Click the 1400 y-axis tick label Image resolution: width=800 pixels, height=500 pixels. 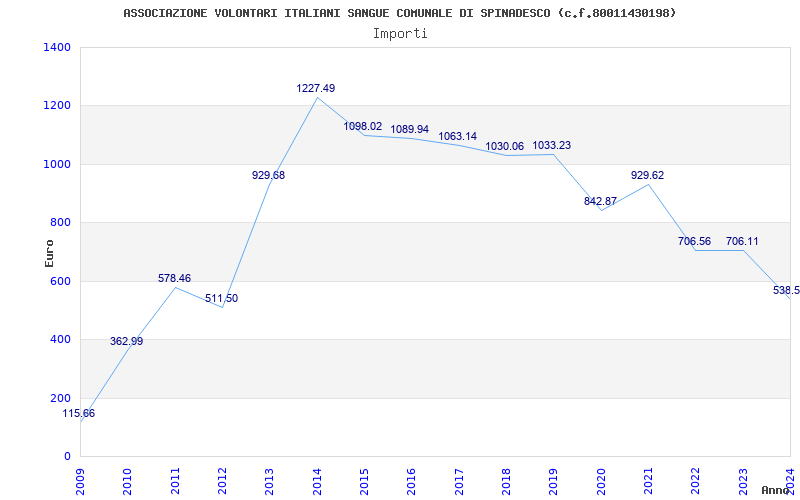click(57, 47)
